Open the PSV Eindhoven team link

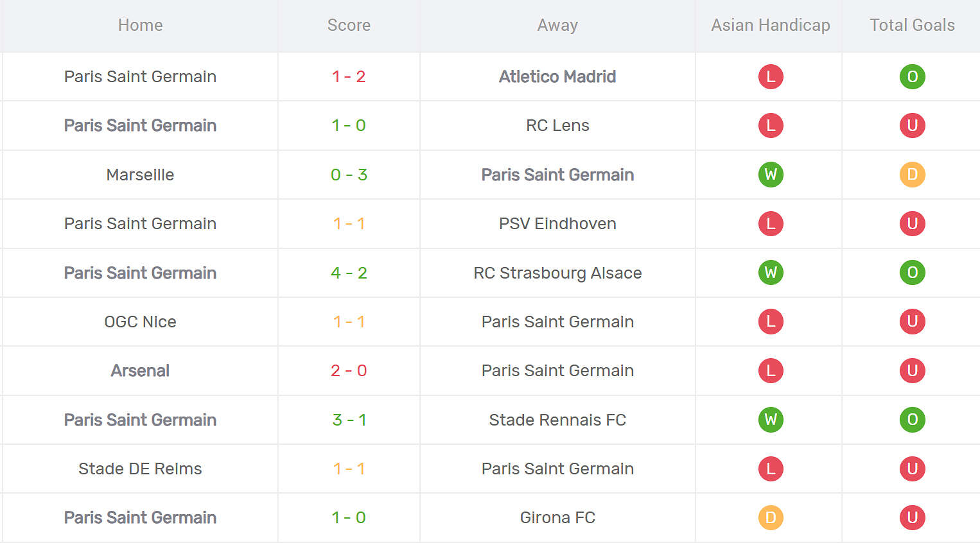[x=557, y=223]
